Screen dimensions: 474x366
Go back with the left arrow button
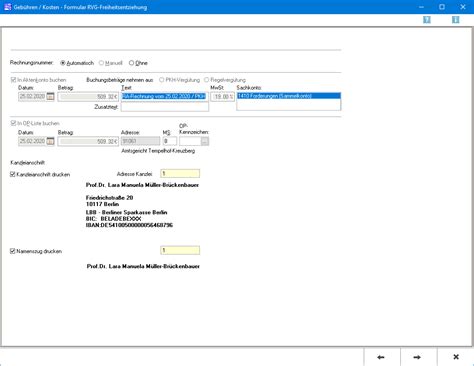click(x=381, y=357)
